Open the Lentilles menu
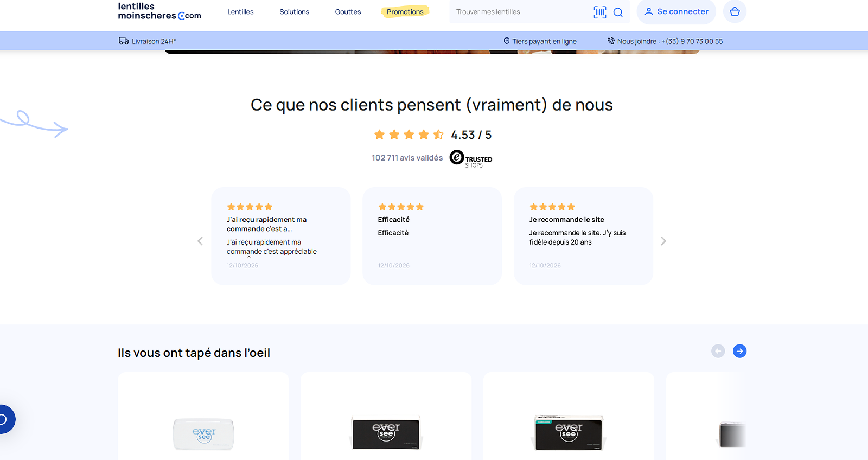The image size is (868, 460). coord(240,12)
